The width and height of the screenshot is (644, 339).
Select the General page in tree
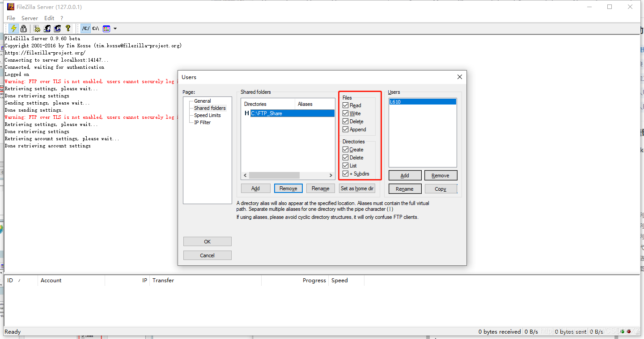click(x=202, y=101)
